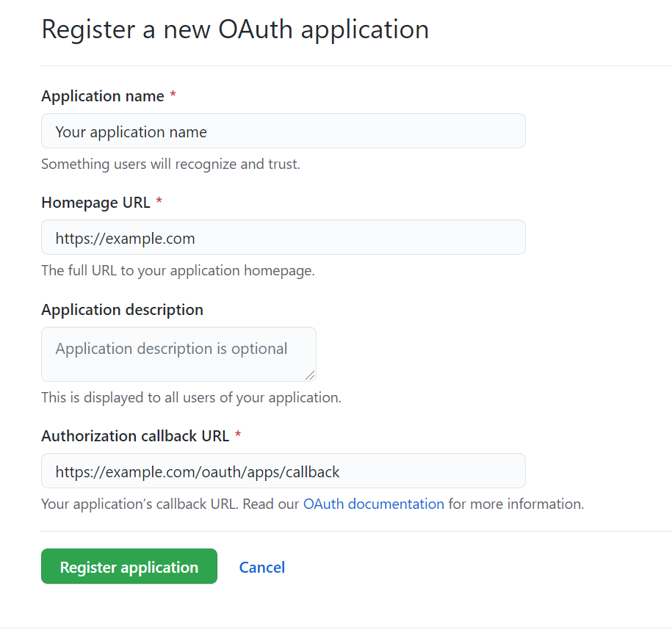
Task: Click the Homepage URL text field
Action: pos(283,237)
